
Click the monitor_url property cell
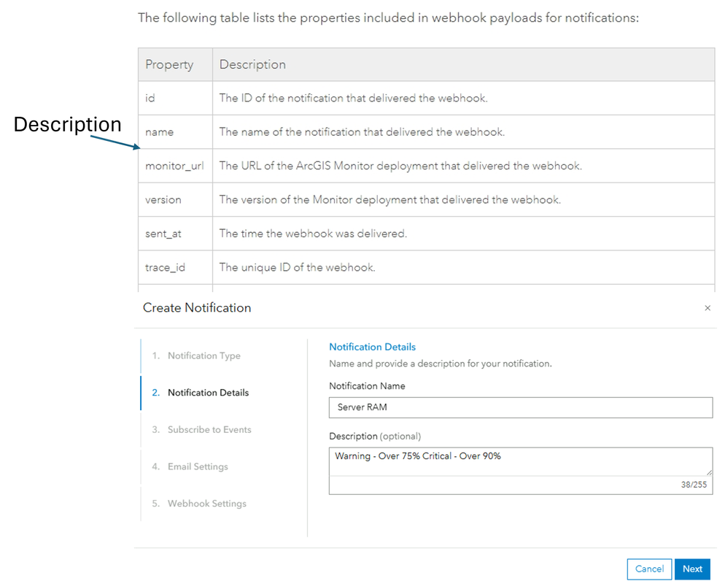(x=174, y=166)
